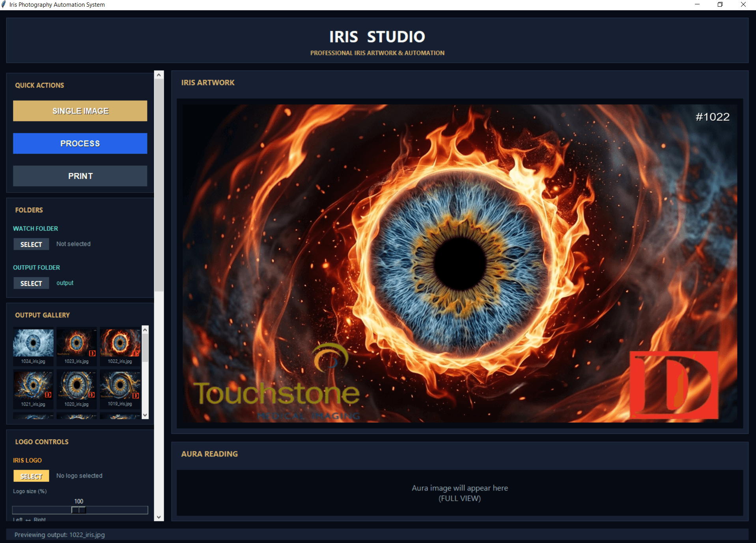Click the 'AURA READING' heading

click(209, 454)
